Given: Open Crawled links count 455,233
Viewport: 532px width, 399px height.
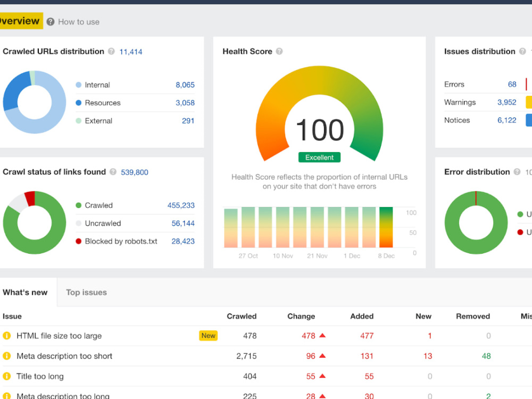Looking at the screenshot, I should coord(181,205).
